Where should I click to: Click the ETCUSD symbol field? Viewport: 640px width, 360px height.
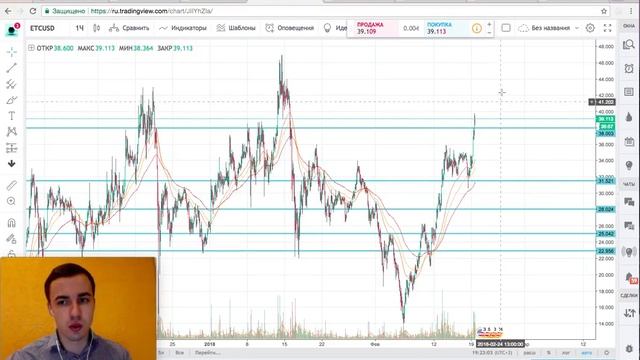[x=42, y=28]
